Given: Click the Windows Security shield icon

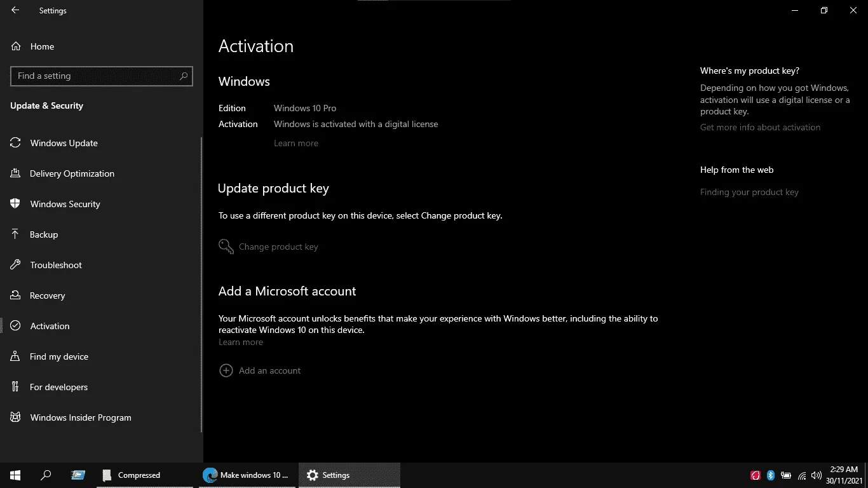Looking at the screenshot, I should (x=15, y=204).
